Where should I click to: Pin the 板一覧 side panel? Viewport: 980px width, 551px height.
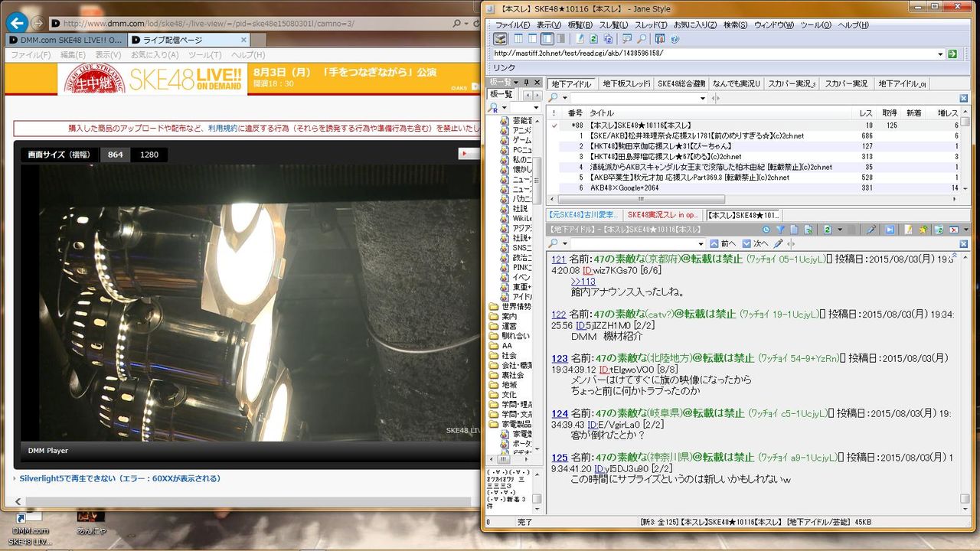(526, 83)
